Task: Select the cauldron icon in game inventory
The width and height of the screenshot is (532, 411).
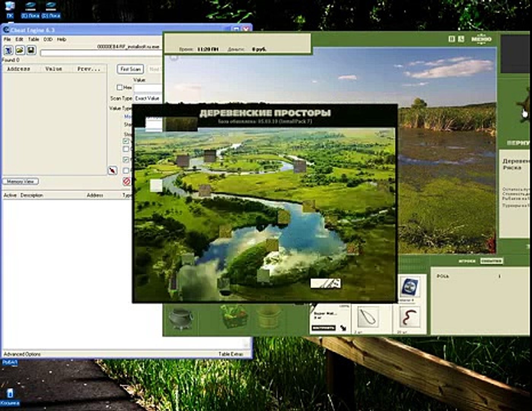Action: coord(181,319)
